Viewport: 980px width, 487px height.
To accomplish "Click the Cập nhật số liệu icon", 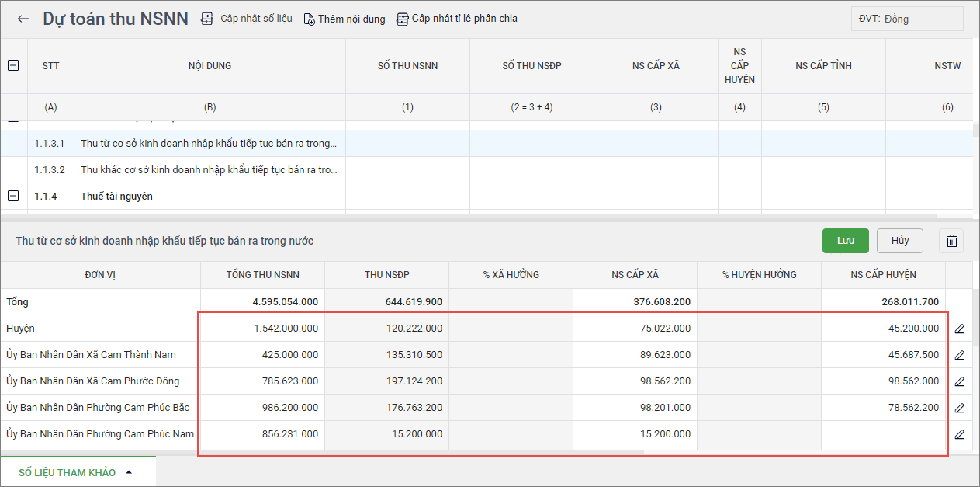I will (207, 19).
